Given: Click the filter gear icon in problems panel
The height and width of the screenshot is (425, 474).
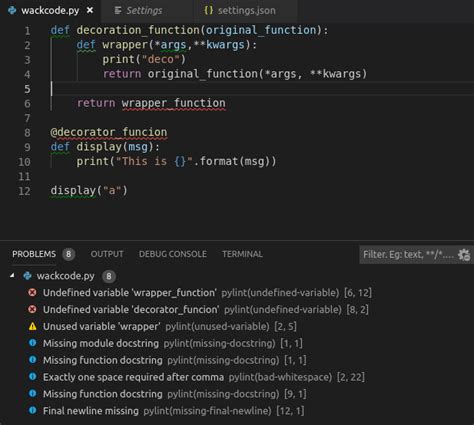Looking at the screenshot, I should coord(464,255).
